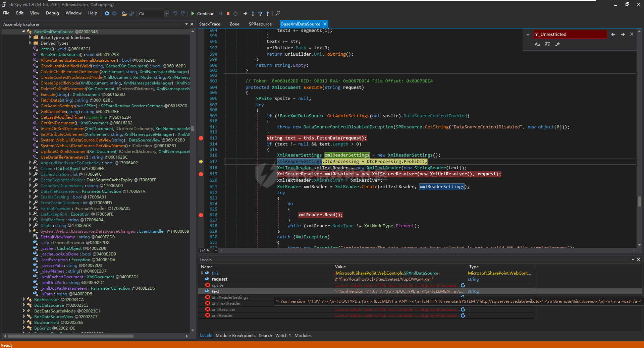The image size is (644, 348).
Task: Open an assembly with the folder icon
Action: [x=124, y=13]
